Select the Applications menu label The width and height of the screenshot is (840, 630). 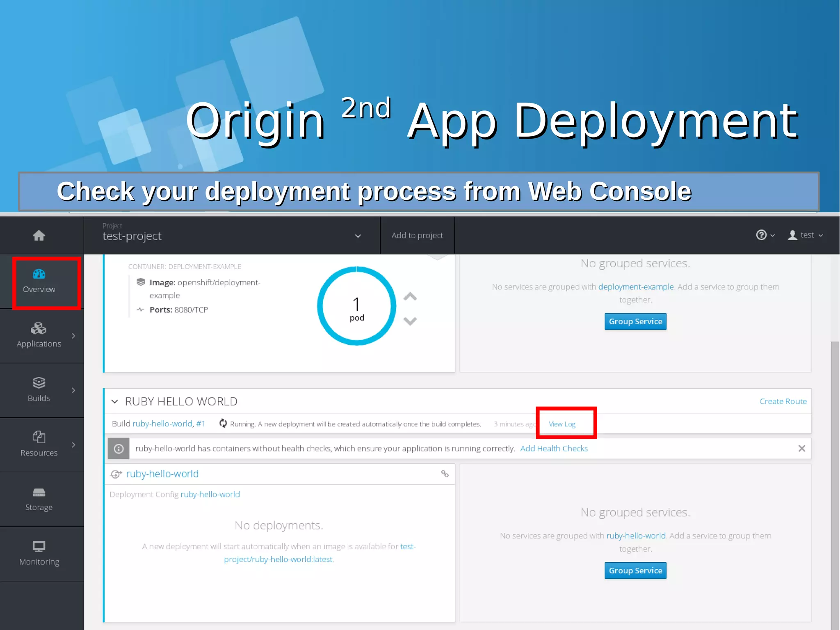click(39, 344)
